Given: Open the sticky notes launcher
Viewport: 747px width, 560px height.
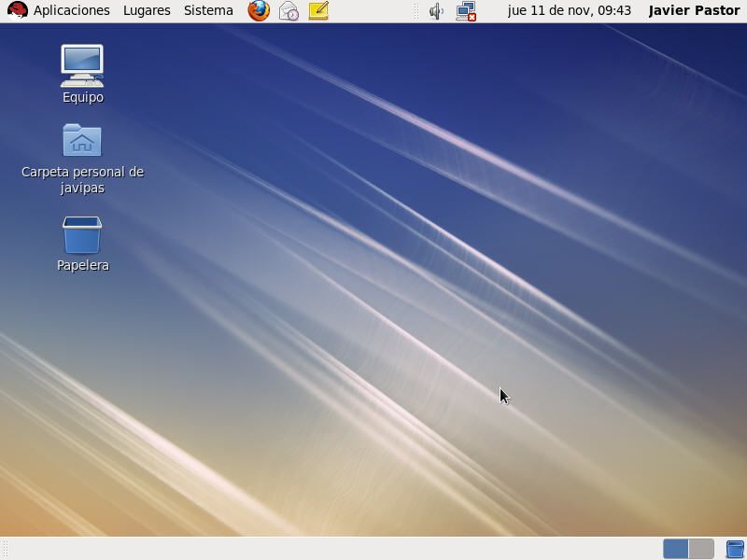Looking at the screenshot, I should 318,10.
